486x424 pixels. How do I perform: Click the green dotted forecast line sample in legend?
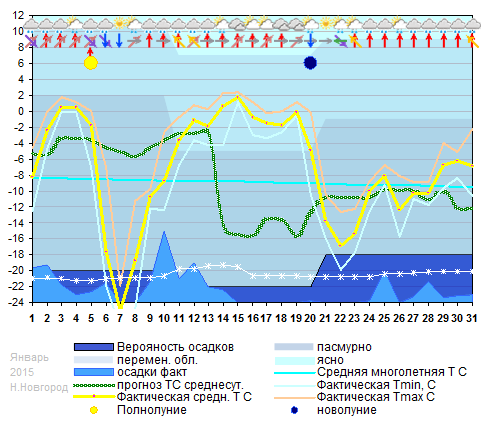pos(94,385)
